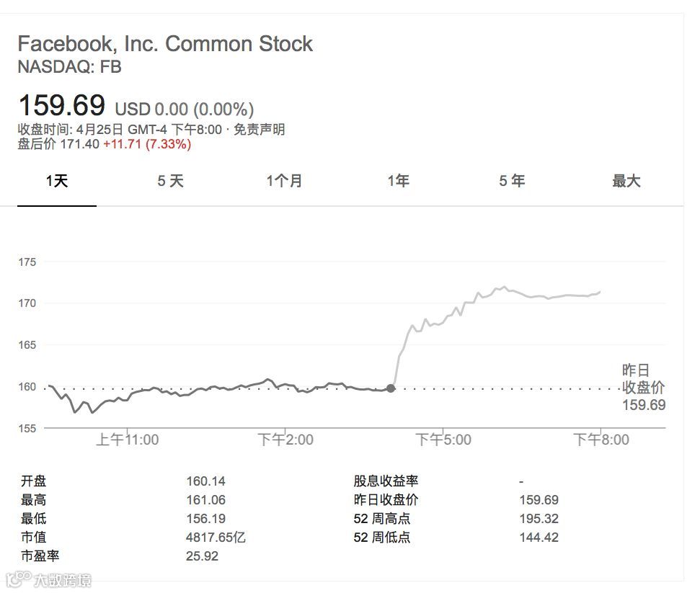Image resolution: width=700 pixels, height=593 pixels.
Task: Click the 昨日收盘价 label beside the chart
Action: (643, 380)
